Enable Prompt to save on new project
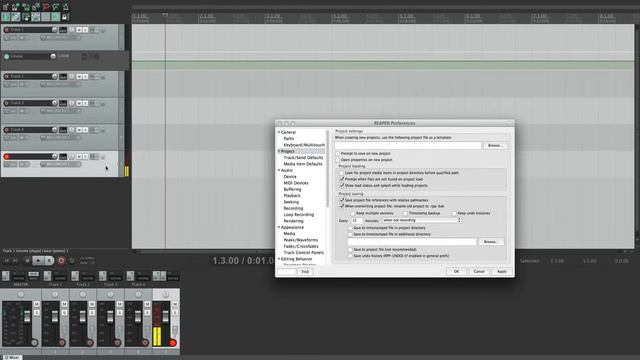 338,154
